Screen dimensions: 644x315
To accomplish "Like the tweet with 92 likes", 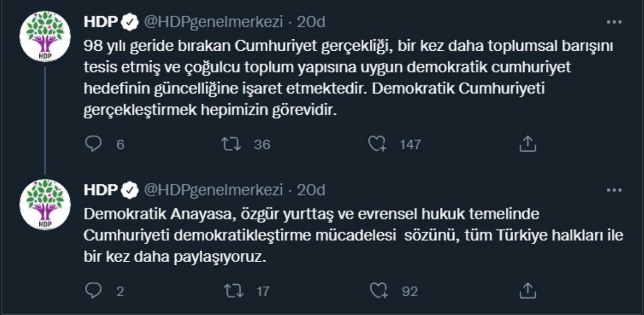I will click(377, 290).
